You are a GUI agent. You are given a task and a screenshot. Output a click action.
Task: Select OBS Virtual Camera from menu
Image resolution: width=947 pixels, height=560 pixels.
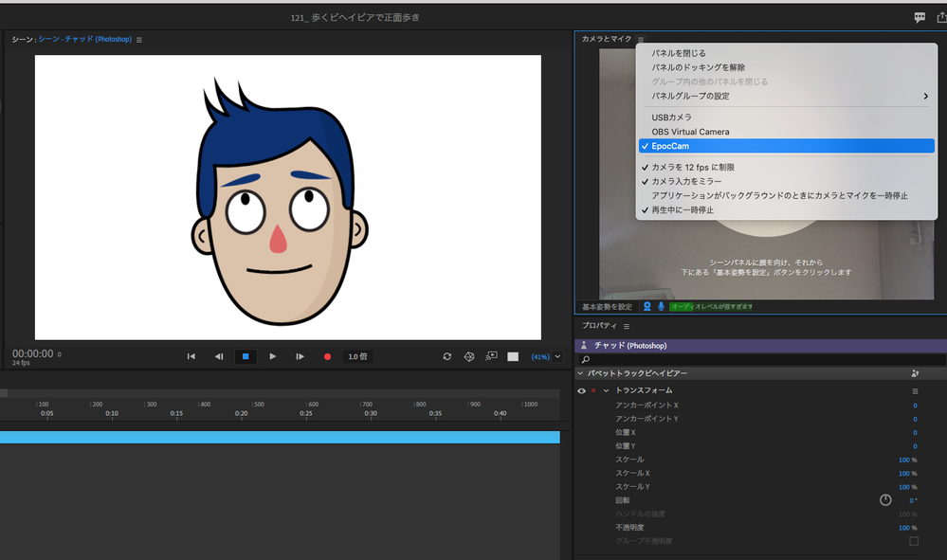pyautogui.click(x=690, y=132)
